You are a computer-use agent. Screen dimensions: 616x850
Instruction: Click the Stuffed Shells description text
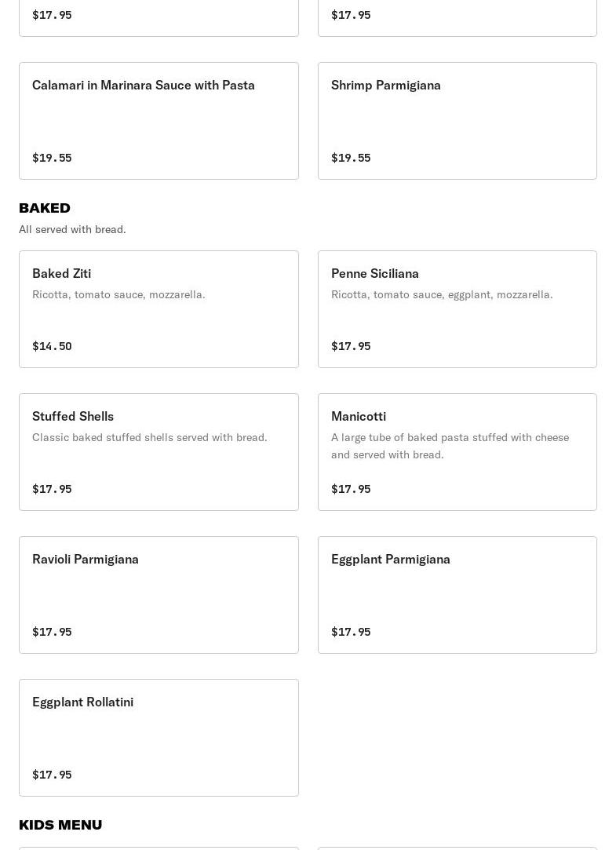tap(149, 437)
